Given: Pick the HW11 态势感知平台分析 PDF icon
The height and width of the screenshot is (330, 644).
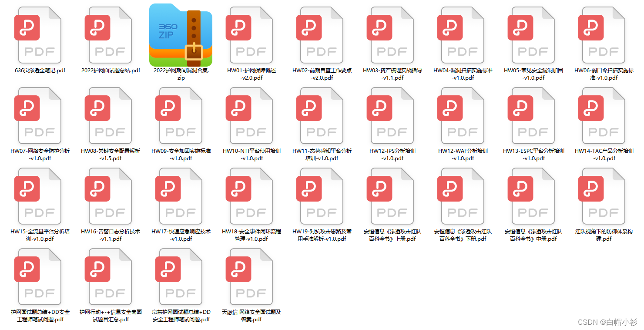Looking at the screenshot, I should pyautogui.click(x=320, y=115).
